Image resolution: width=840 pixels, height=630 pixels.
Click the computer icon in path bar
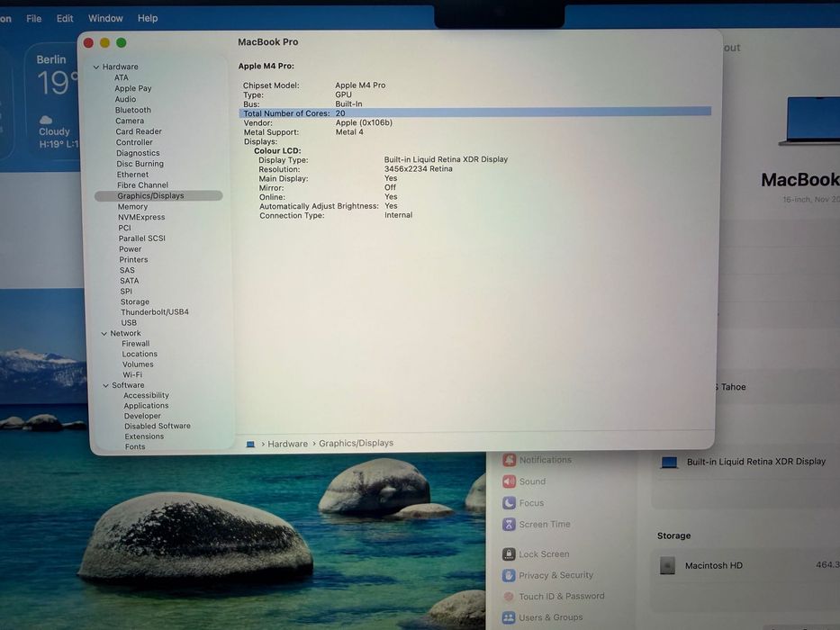click(250, 444)
